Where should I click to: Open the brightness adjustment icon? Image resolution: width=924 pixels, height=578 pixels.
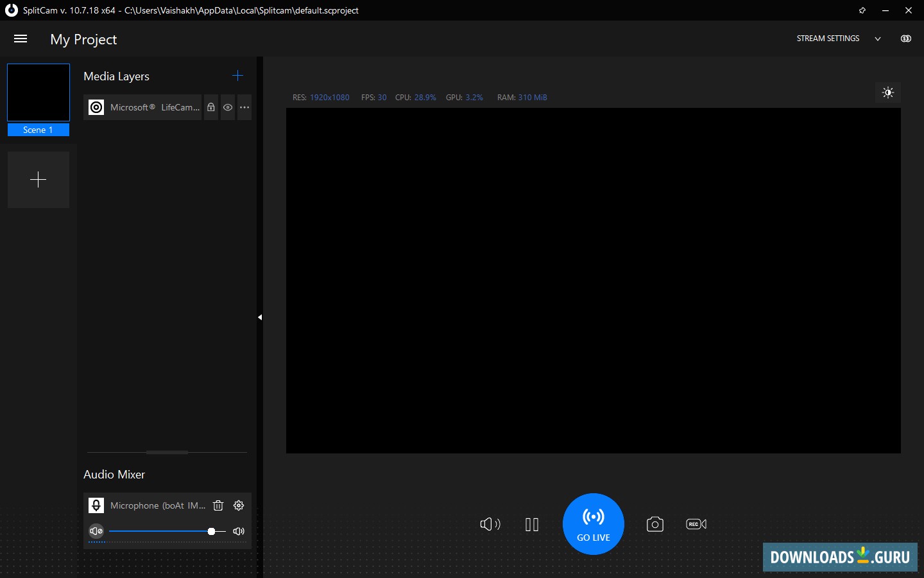[888, 92]
